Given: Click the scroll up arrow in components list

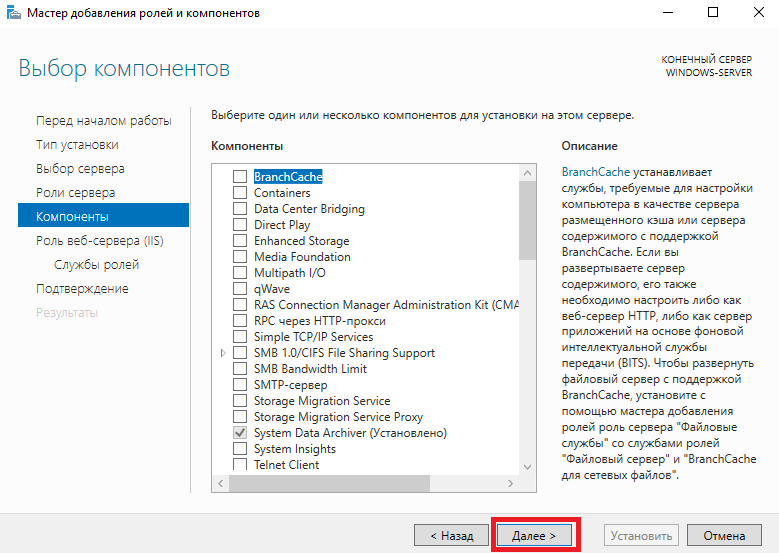Looking at the screenshot, I should pos(527,173).
